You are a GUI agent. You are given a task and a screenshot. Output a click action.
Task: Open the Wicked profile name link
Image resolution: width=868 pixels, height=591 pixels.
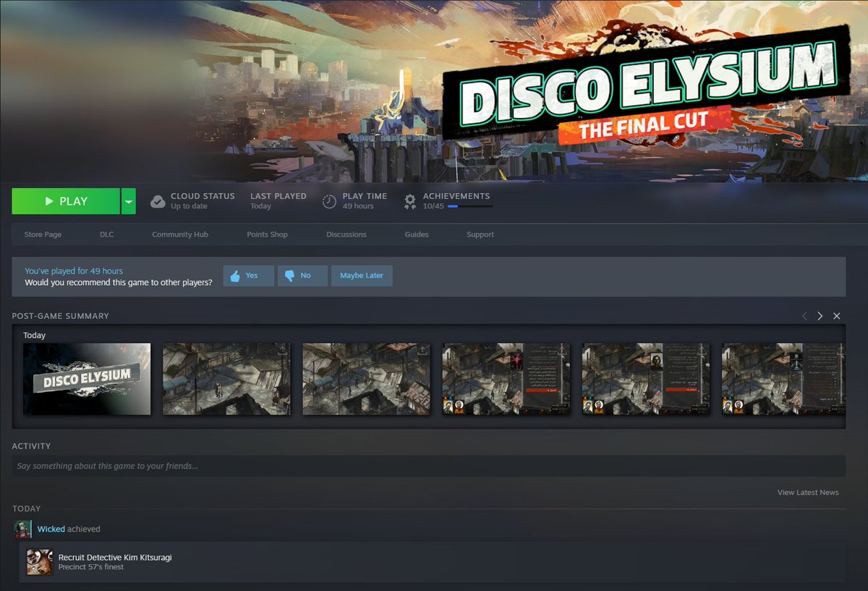(51, 530)
